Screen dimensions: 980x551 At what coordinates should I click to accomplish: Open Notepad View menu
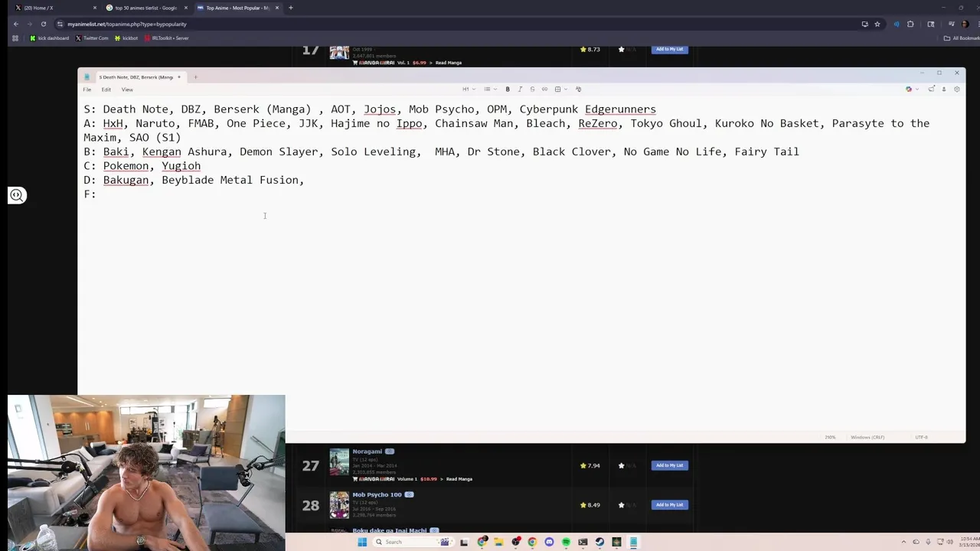(127, 90)
